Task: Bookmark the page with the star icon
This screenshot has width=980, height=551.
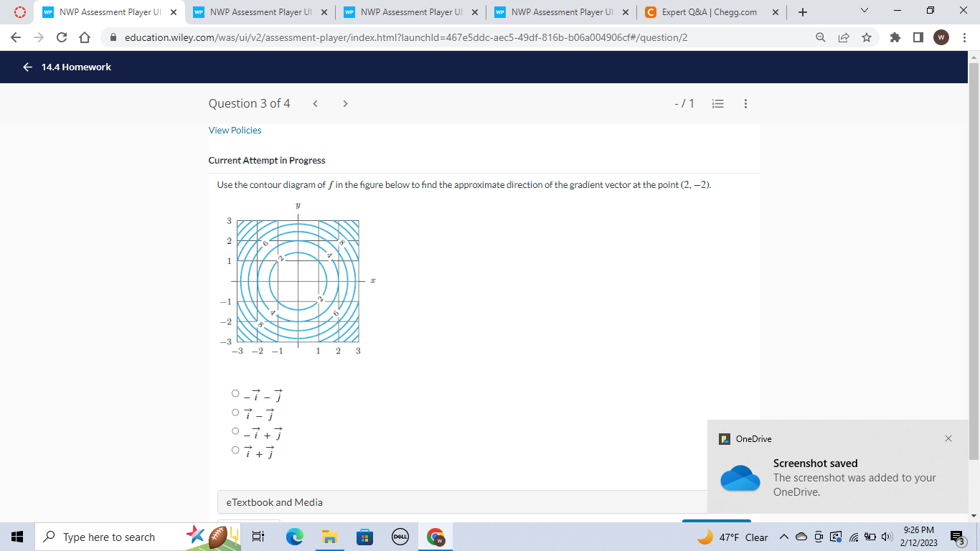Action: 867,37
